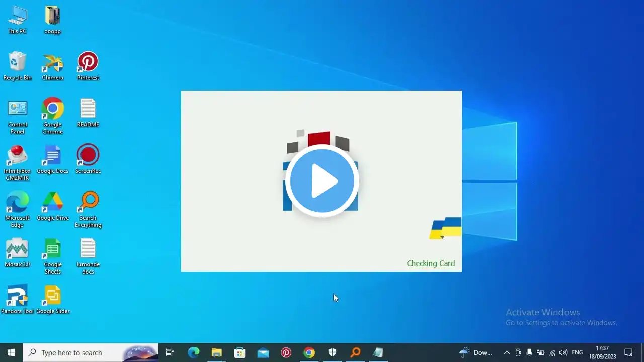Expand hidden system tray icons
644x362 pixels.
pyautogui.click(x=507, y=352)
